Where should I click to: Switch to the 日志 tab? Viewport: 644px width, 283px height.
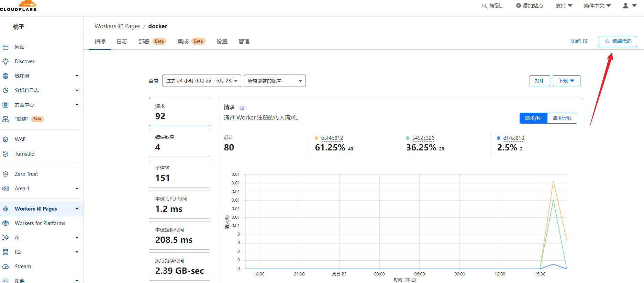122,42
